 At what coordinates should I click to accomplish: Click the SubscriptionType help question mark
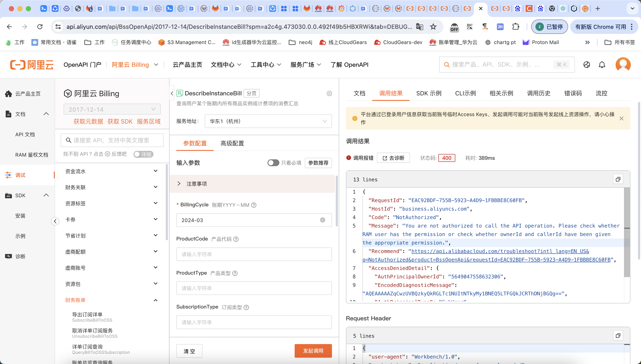246,307
